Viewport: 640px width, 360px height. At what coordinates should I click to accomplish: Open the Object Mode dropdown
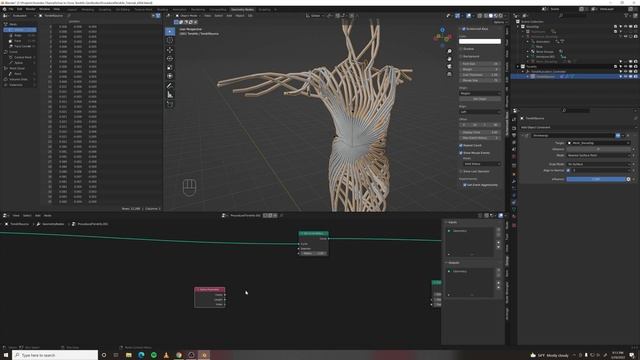point(189,16)
